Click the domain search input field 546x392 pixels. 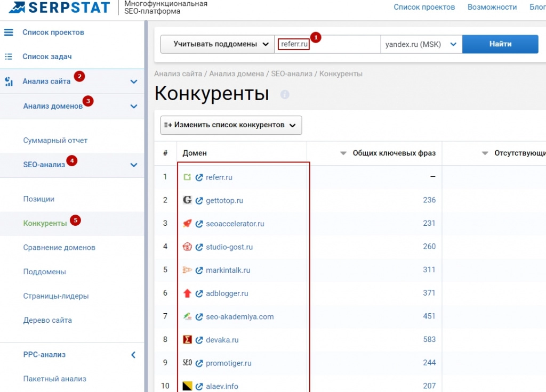327,44
